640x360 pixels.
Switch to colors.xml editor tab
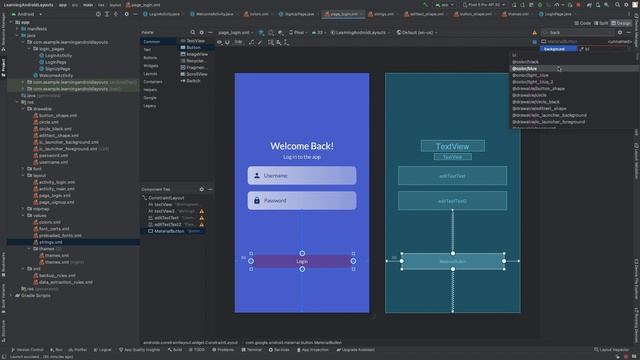click(x=256, y=14)
